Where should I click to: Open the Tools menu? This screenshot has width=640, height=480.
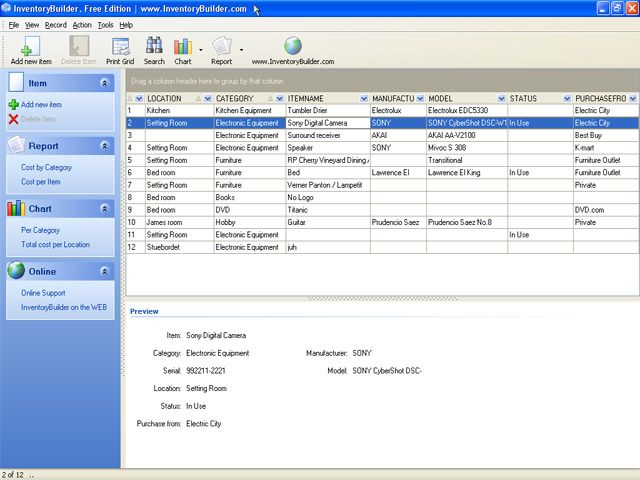pos(105,25)
